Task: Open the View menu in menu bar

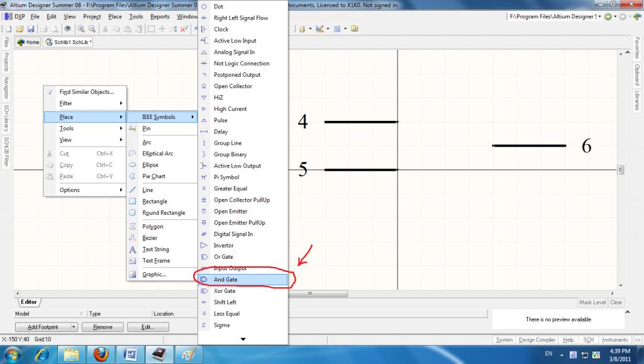Action: (69, 16)
